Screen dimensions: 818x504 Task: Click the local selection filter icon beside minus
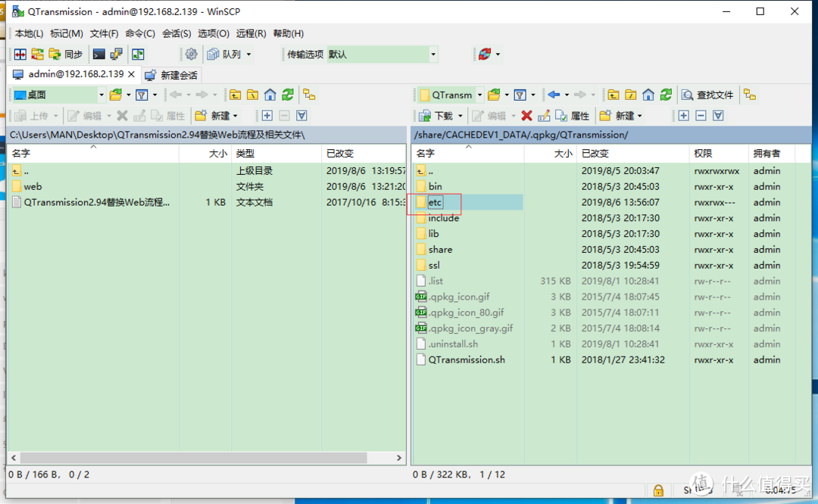pyautogui.click(x=301, y=116)
